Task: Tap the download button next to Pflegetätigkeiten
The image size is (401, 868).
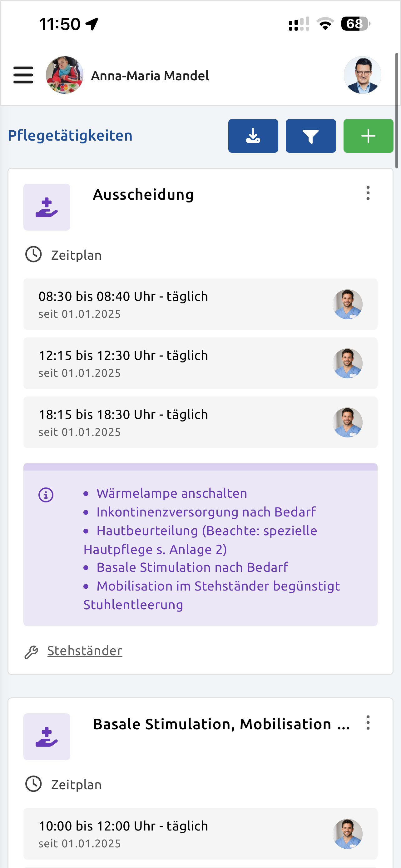Action: coord(253,136)
